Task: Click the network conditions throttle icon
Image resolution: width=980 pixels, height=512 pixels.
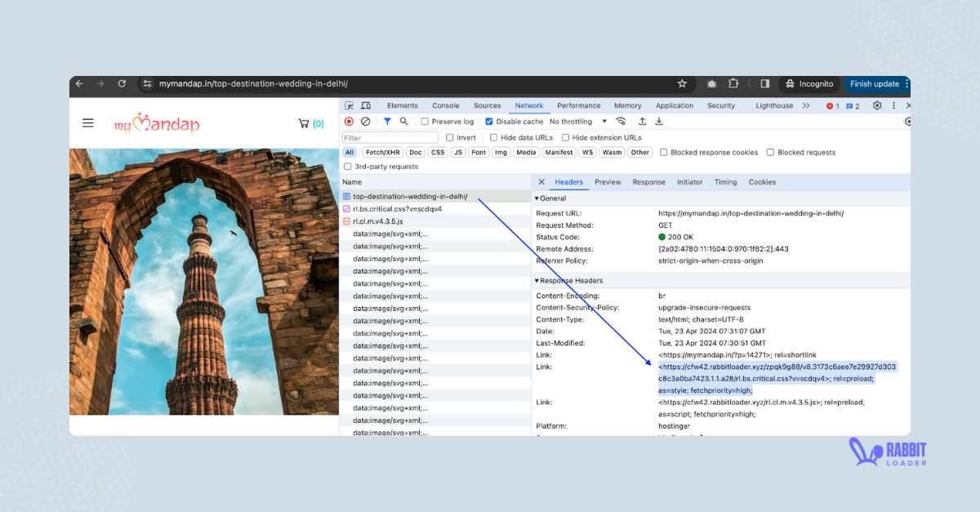Action: 621,121
